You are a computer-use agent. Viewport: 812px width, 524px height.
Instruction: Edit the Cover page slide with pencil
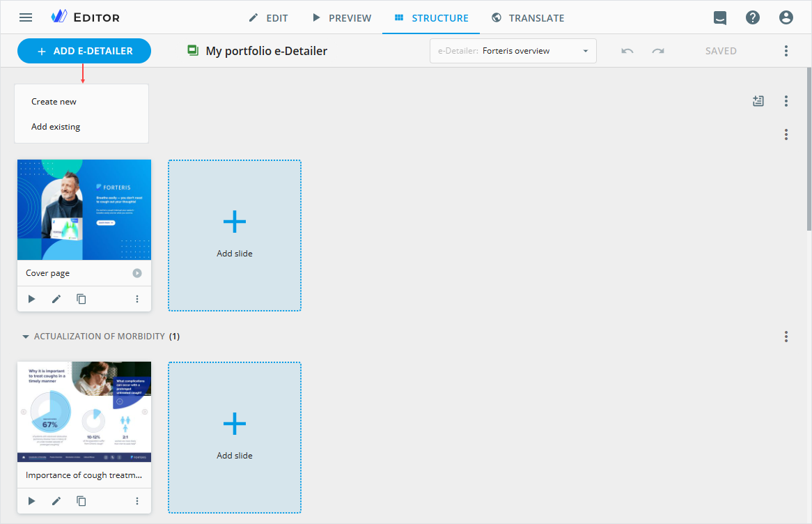pyautogui.click(x=56, y=299)
